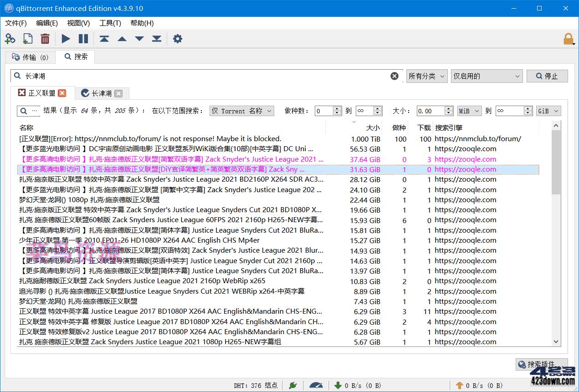Toggle the lock icon on the toolbar
Viewport: 579px width, 392px height.
(568, 39)
